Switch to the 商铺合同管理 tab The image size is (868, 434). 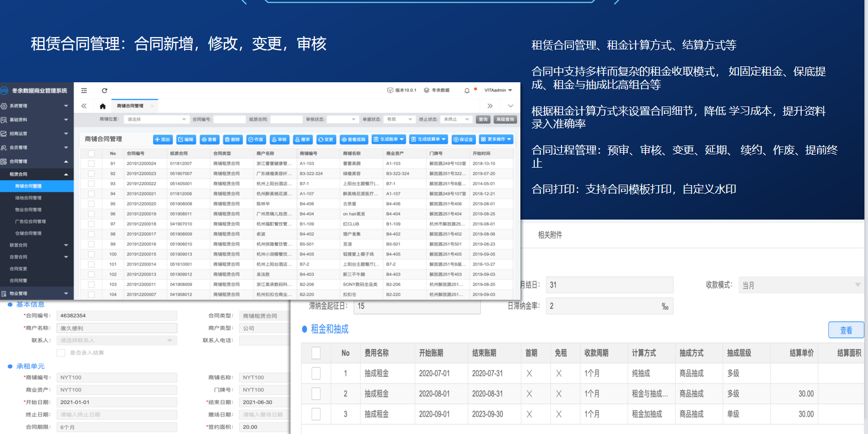[x=130, y=106]
